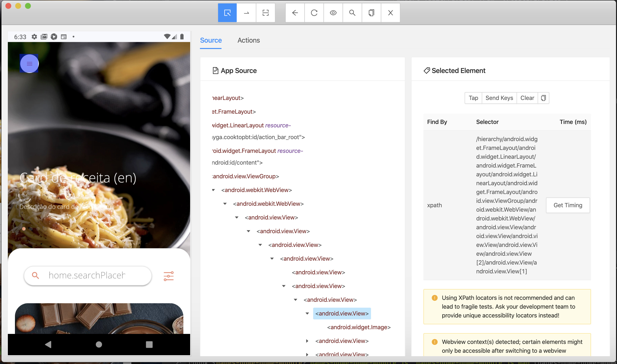Activate the Select Elements mode icon
Screen dimensions: 617x364
pos(227,13)
